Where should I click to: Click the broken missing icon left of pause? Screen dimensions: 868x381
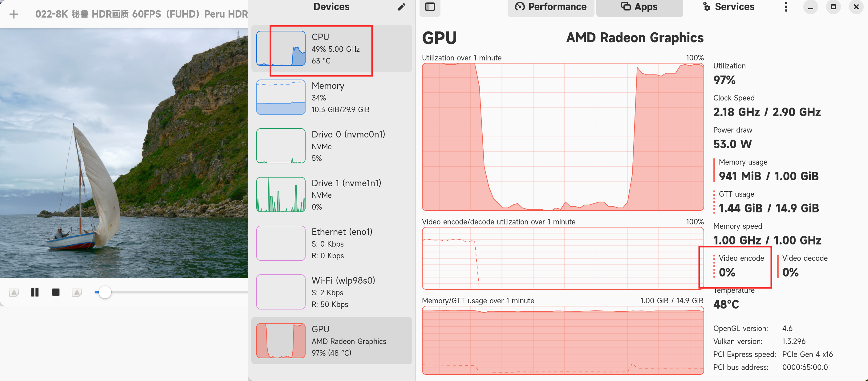(x=14, y=292)
